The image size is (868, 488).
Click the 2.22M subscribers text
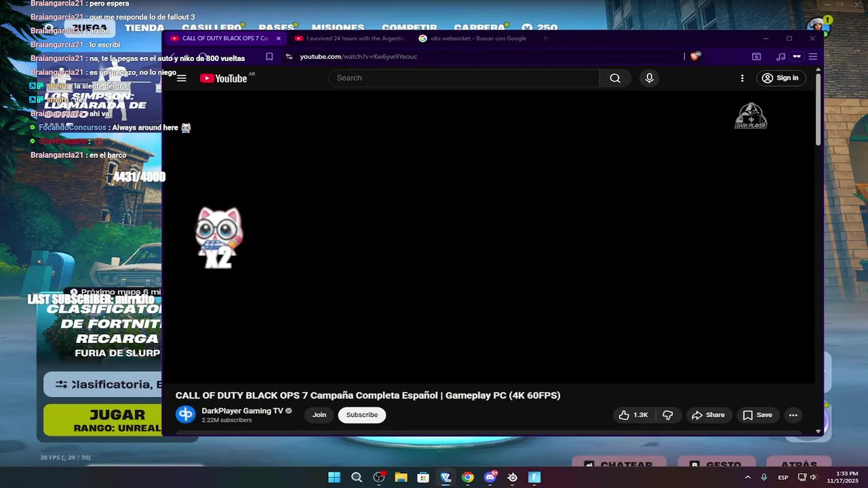click(226, 420)
